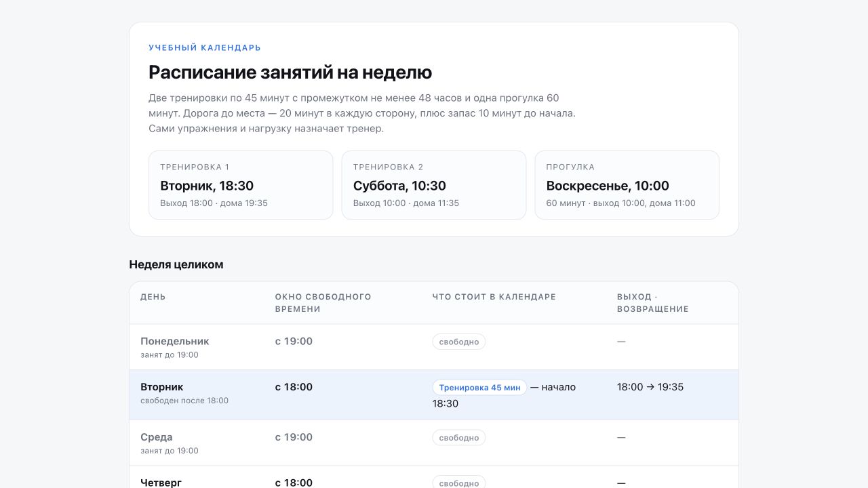Click the Окно свободного времени column header
The width and height of the screenshot is (868, 488).
coord(323,303)
